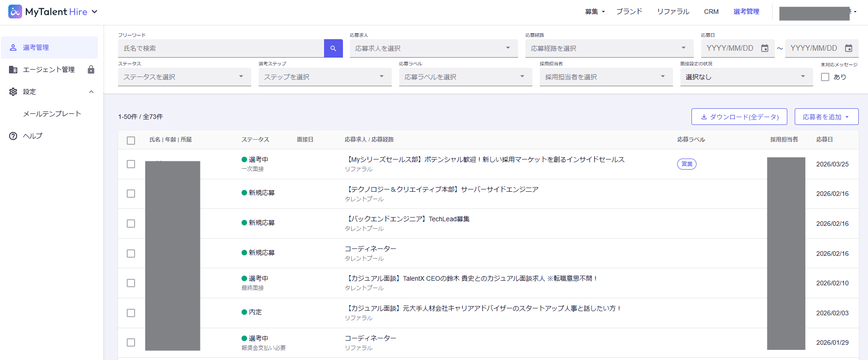
Task: Click the blue search magnifier button
Action: tap(333, 48)
